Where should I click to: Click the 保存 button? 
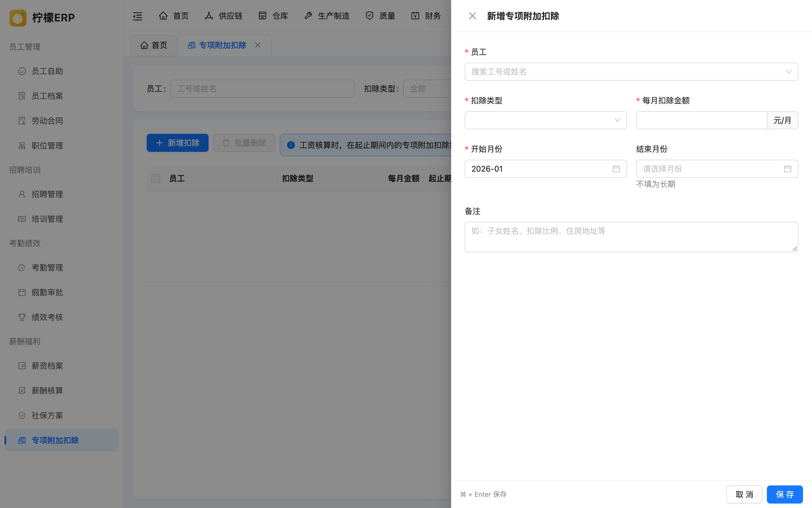tap(784, 494)
